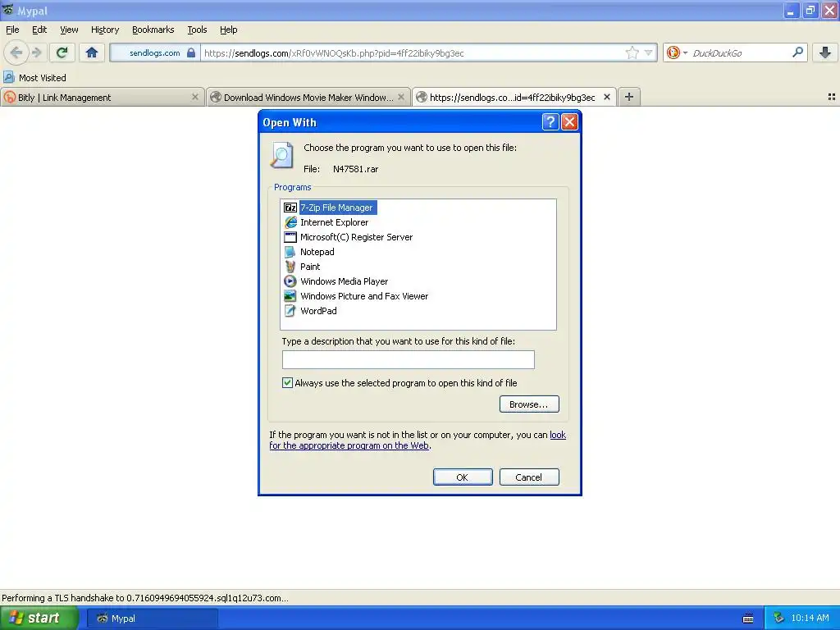Click the Open With dialog help button
Screen dimensions: 840x630
550,122
